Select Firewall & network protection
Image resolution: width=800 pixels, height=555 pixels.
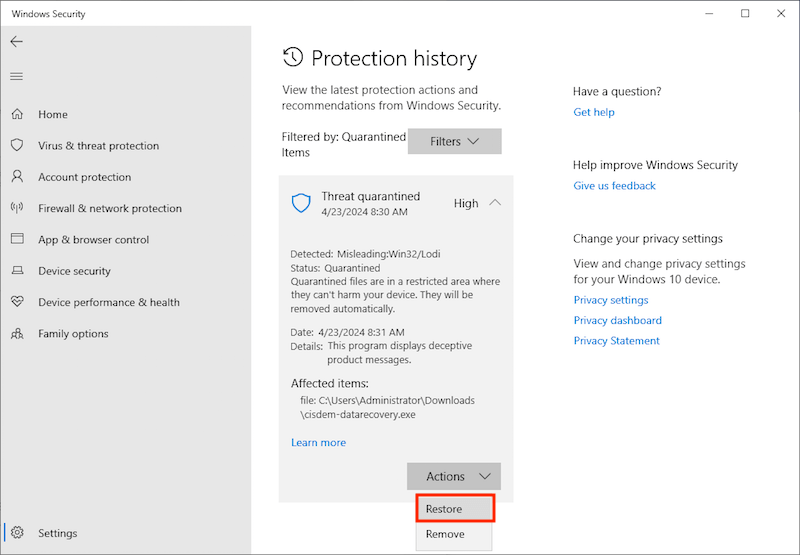pos(110,208)
